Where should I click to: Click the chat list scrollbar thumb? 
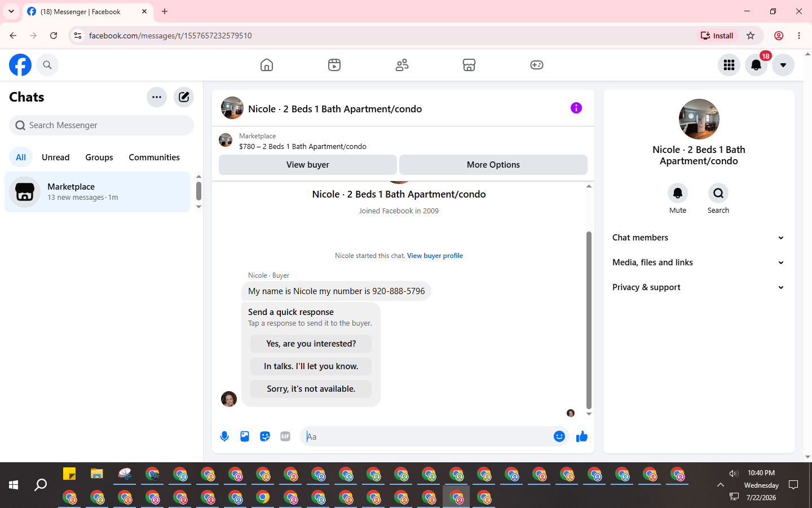198,191
